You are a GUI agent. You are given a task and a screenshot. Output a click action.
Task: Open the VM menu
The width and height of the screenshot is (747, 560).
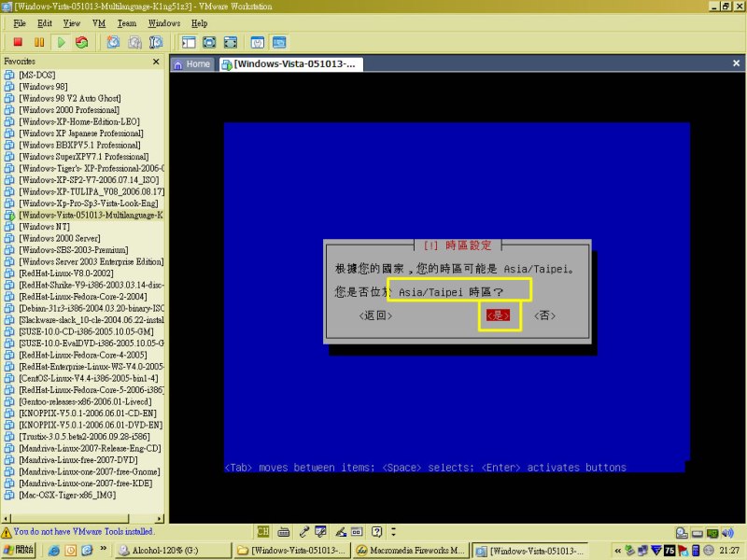click(x=99, y=23)
